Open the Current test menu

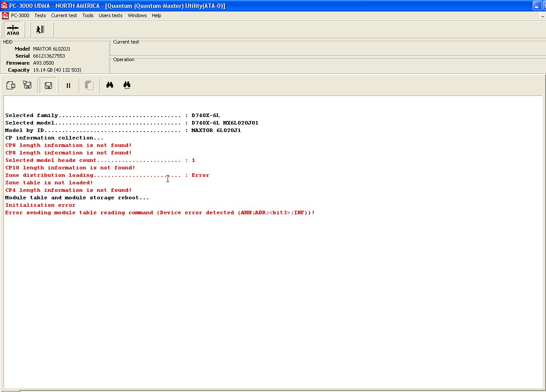pyautogui.click(x=64, y=15)
